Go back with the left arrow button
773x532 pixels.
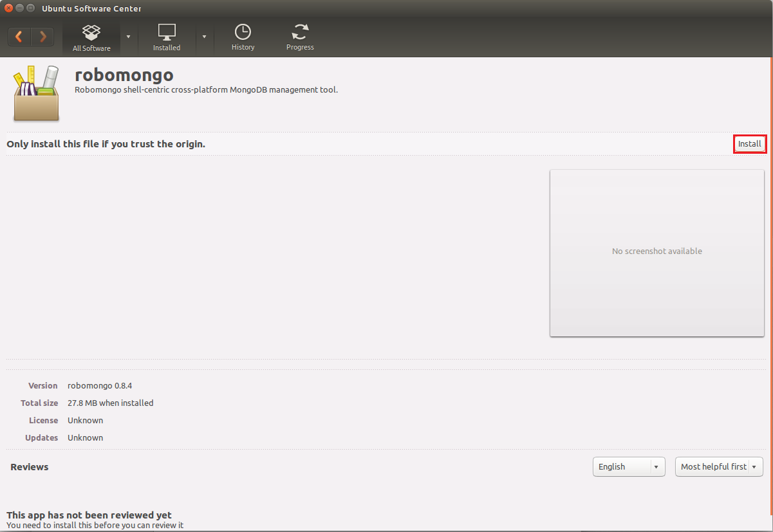(x=19, y=37)
